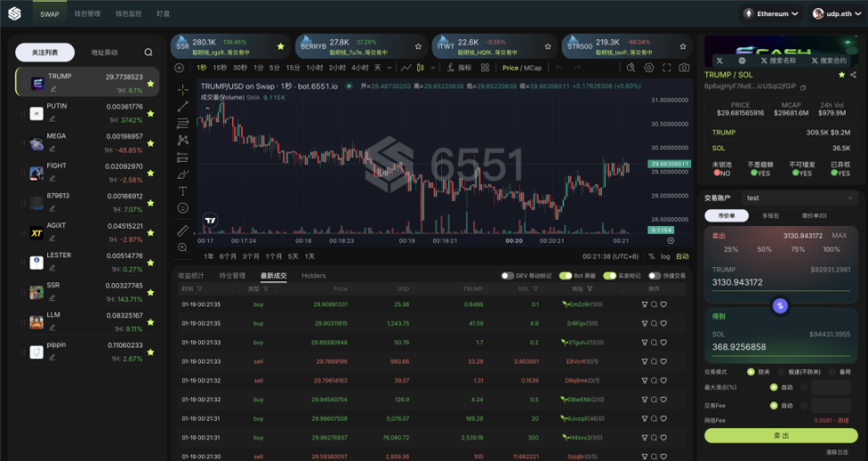Enable the 快捷交易 switch
This screenshot has height=461, width=868.
655,275
